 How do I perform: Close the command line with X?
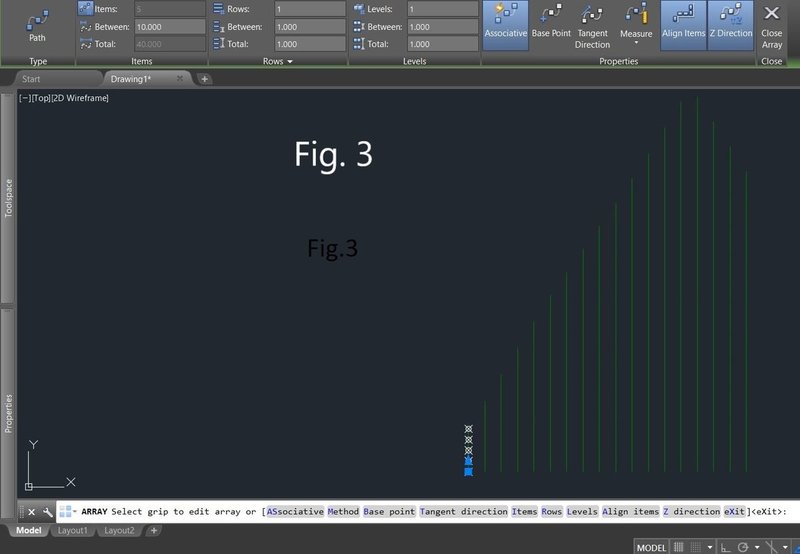click(x=32, y=512)
